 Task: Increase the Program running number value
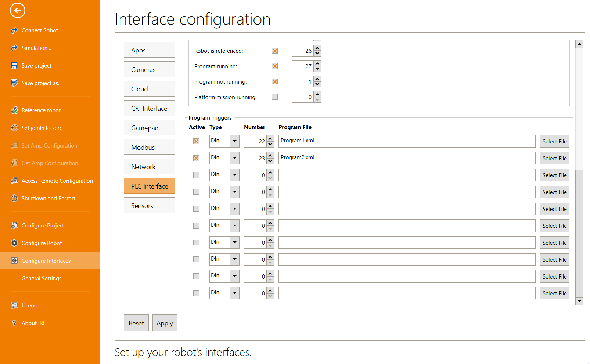pos(317,63)
